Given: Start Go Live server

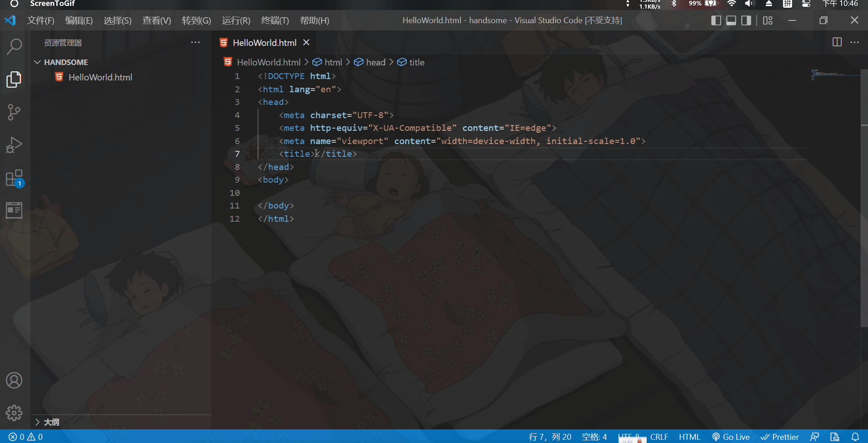Looking at the screenshot, I should (731, 437).
